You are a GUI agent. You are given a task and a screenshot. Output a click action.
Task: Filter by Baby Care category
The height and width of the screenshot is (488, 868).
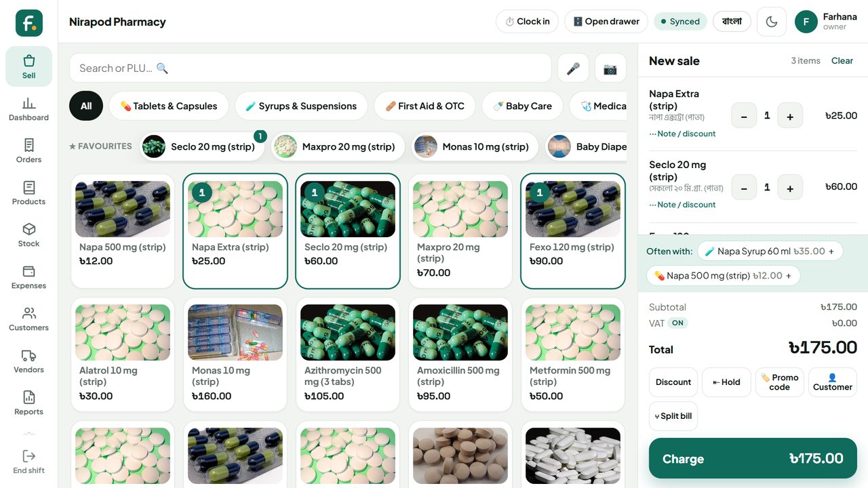pos(522,106)
